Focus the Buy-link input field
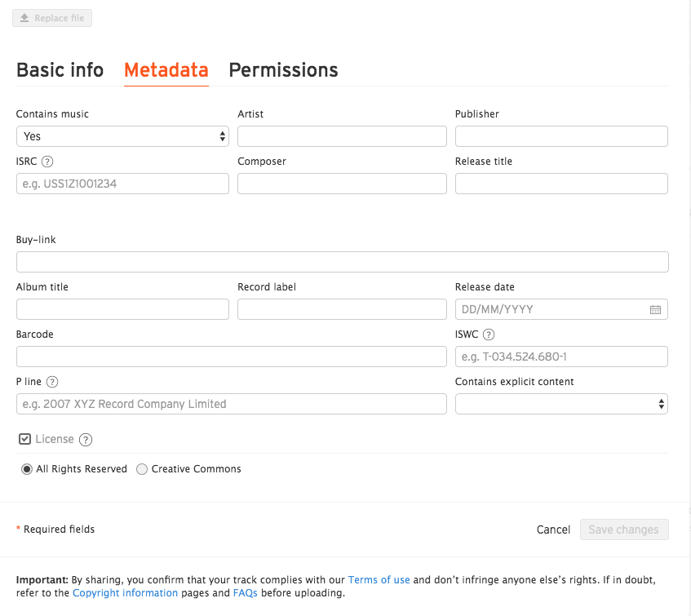This screenshot has width=691, height=616. coord(342,262)
